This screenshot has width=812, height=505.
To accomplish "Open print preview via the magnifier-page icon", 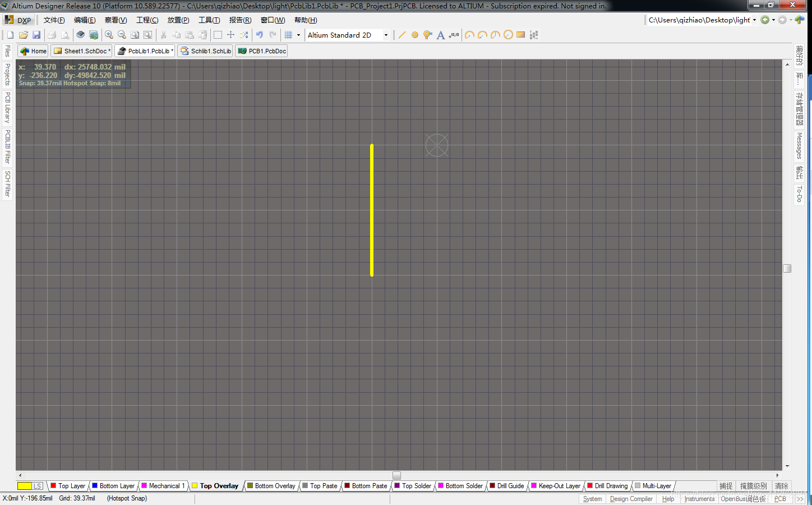I will [65, 35].
